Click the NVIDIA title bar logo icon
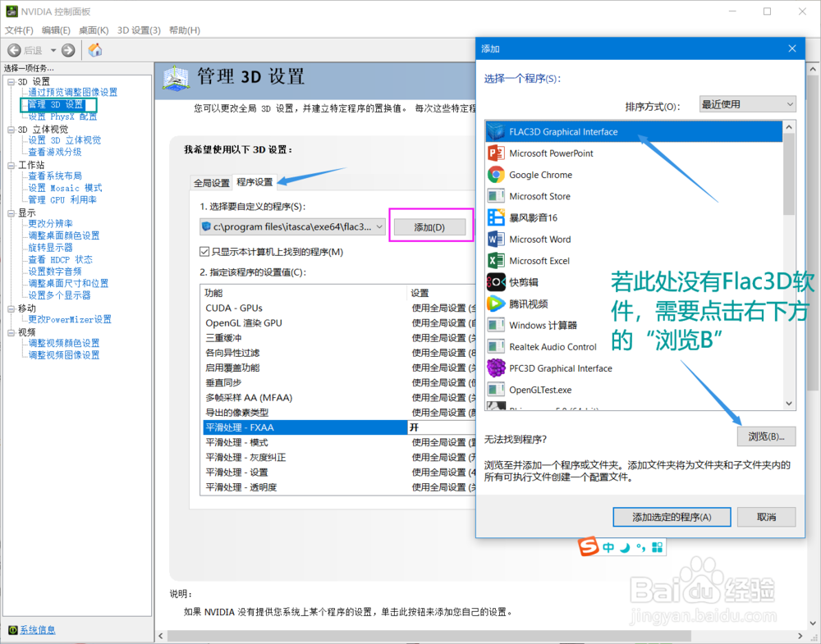821x644 pixels. click(x=11, y=11)
